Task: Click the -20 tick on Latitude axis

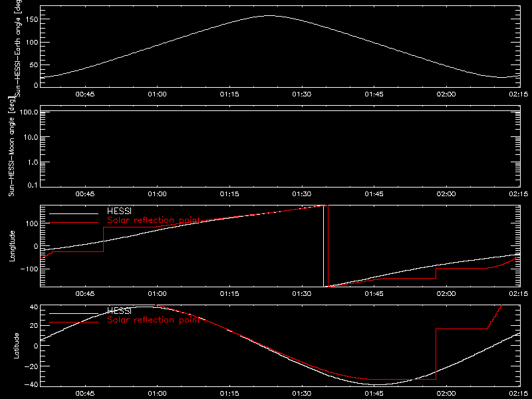Action: tap(31, 366)
